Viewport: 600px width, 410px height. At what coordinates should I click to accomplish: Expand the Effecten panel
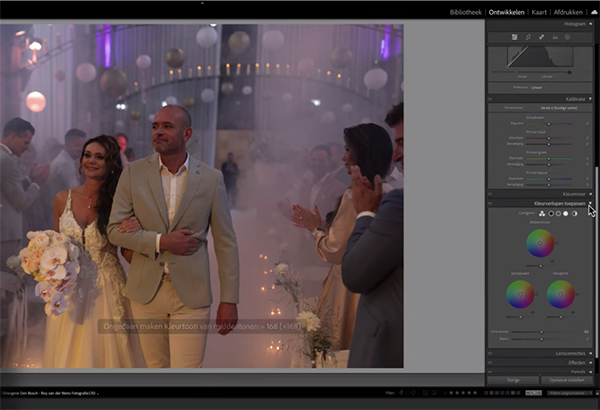click(x=590, y=363)
